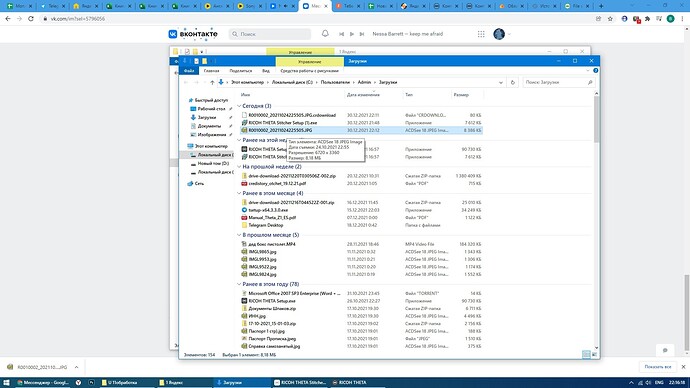Skip to next track in VK player
This screenshot has height=388, width=690.
[x=362, y=34]
